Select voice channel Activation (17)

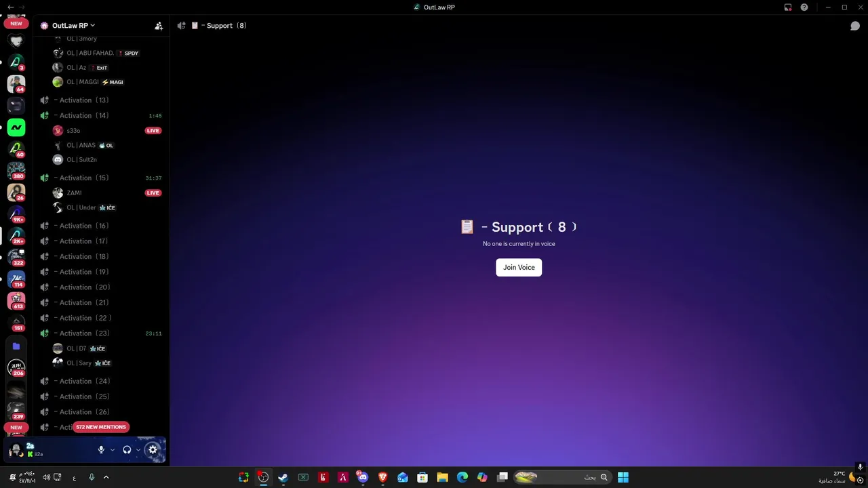[102, 241]
